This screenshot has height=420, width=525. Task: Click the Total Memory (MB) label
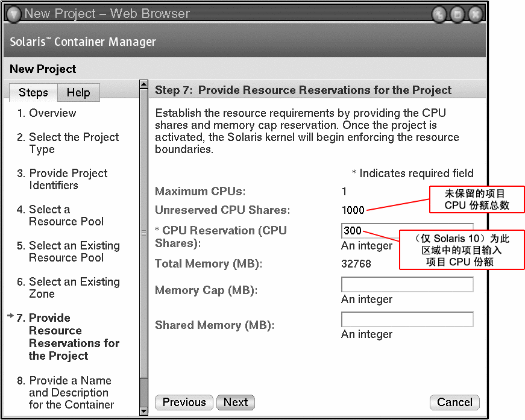(209, 264)
